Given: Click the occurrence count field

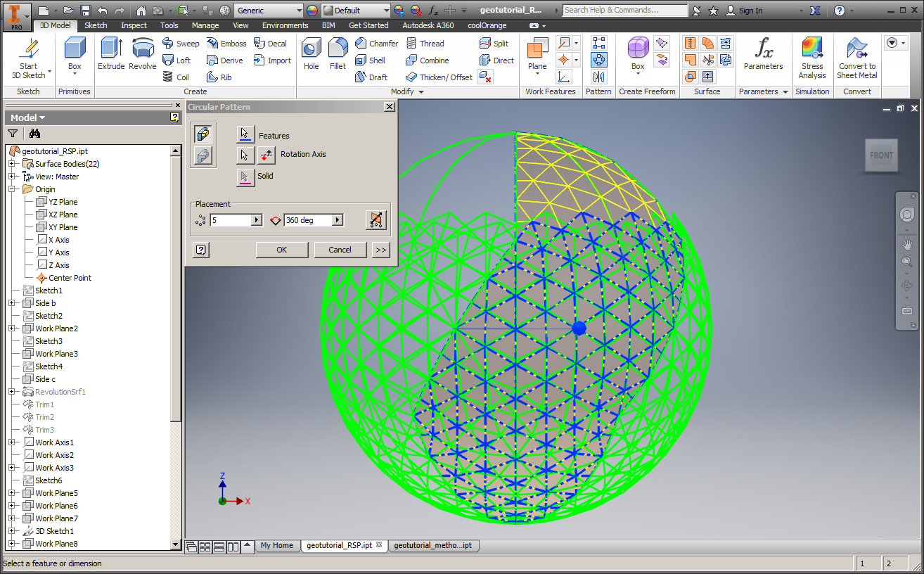Looking at the screenshot, I should (x=231, y=220).
